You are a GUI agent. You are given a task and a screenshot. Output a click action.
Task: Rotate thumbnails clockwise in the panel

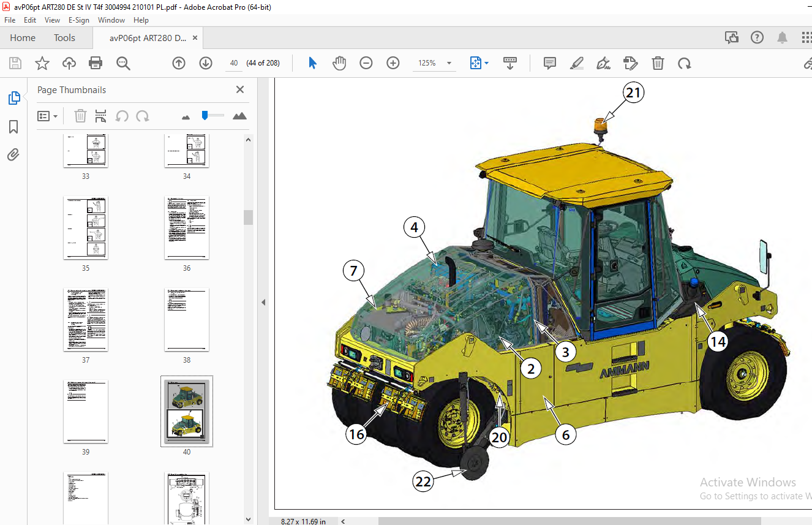(x=143, y=116)
